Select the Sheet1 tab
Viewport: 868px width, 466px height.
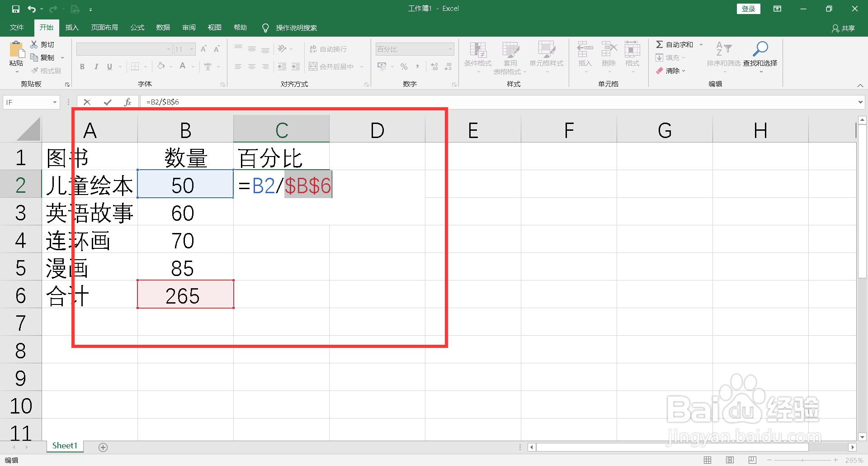click(65, 446)
